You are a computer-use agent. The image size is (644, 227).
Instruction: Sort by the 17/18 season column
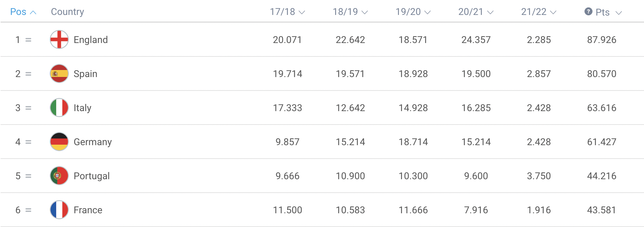(287, 12)
